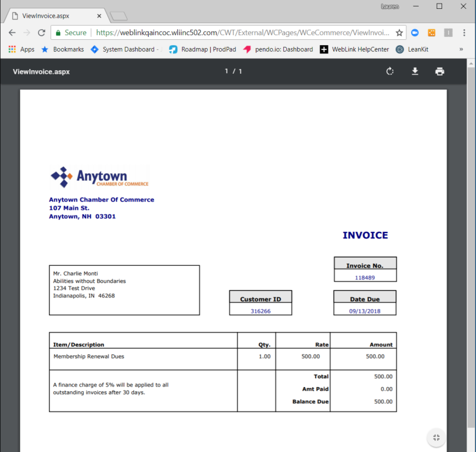Open the Chrome three-dot menu
This screenshot has height=452, width=476.
click(x=464, y=33)
